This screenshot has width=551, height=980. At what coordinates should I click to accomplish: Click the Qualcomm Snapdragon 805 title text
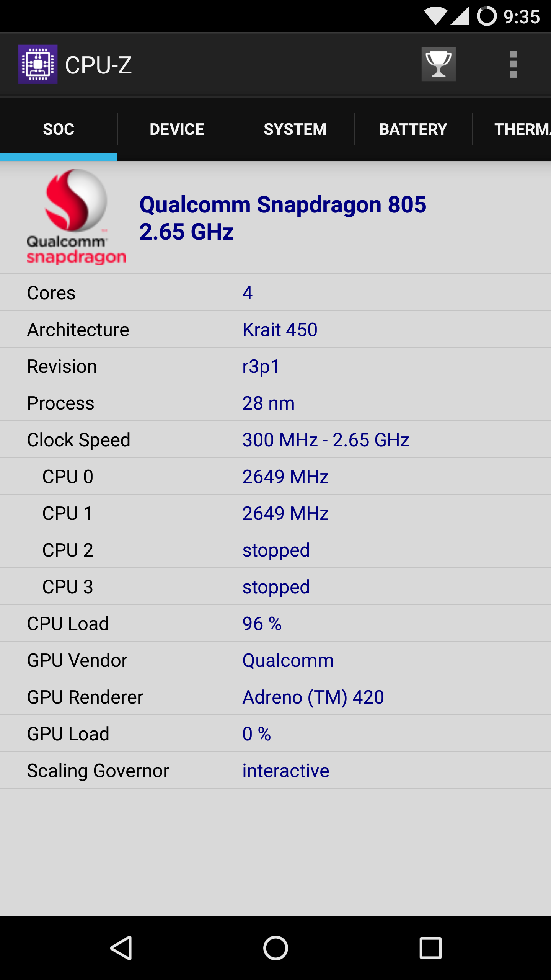(x=283, y=205)
